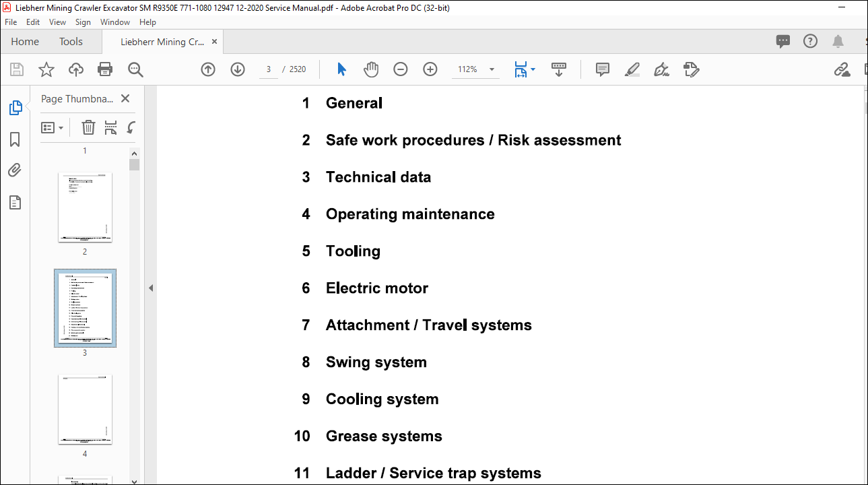
Task: Open the Sign document pen tool
Action: coord(662,69)
